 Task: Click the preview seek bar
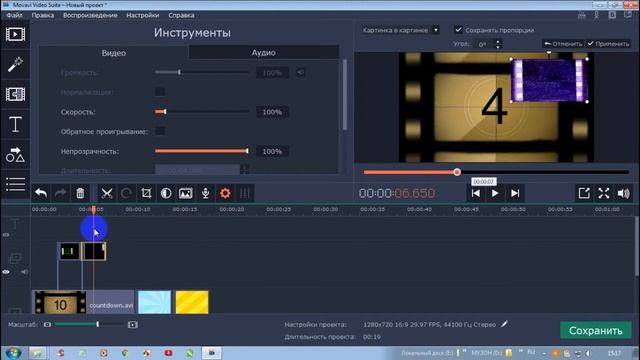click(496, 172)
